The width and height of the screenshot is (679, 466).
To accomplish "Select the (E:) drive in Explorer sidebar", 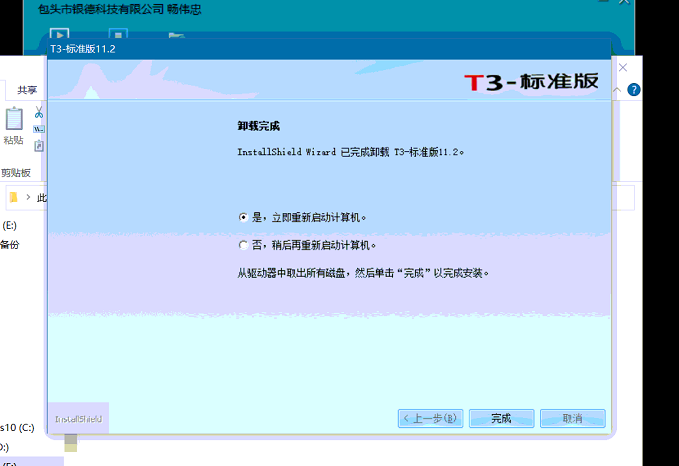I will pos(10,226).
